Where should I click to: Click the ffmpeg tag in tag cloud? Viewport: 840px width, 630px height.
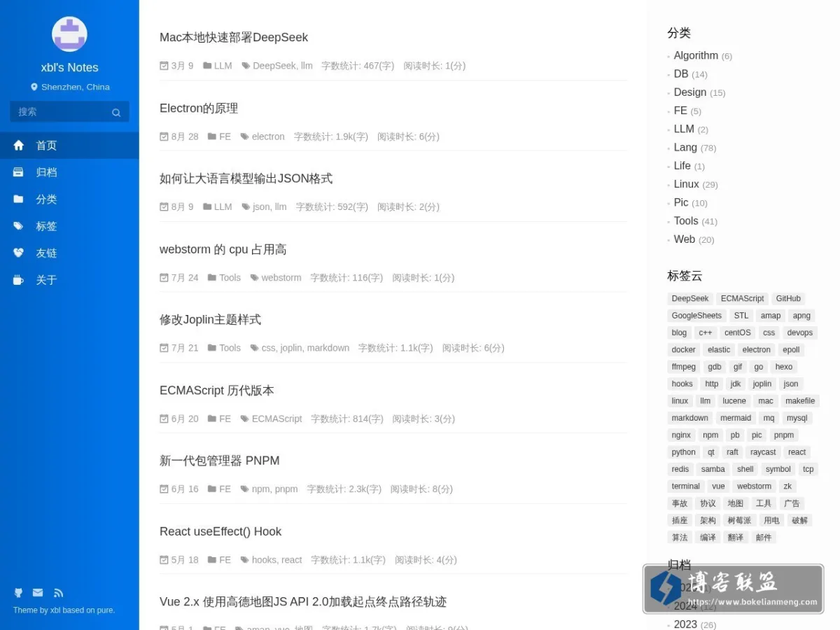[x=684, y=367]
